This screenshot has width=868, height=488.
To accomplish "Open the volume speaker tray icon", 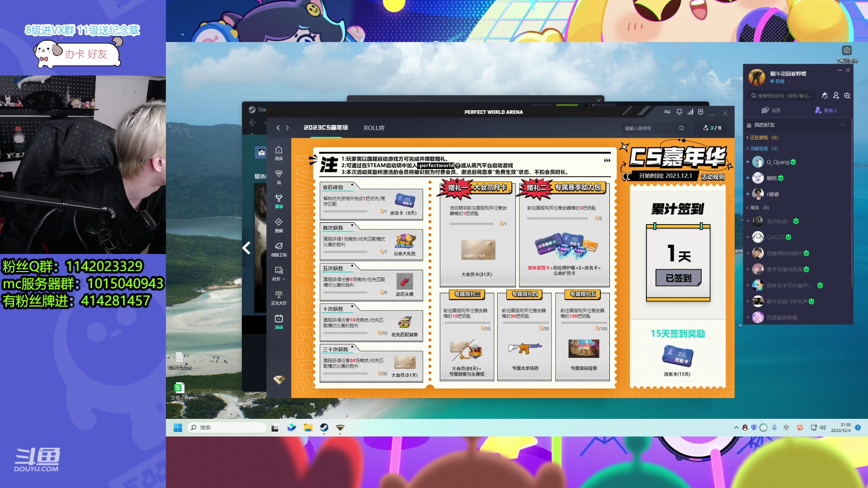I will tap(822, 427).
